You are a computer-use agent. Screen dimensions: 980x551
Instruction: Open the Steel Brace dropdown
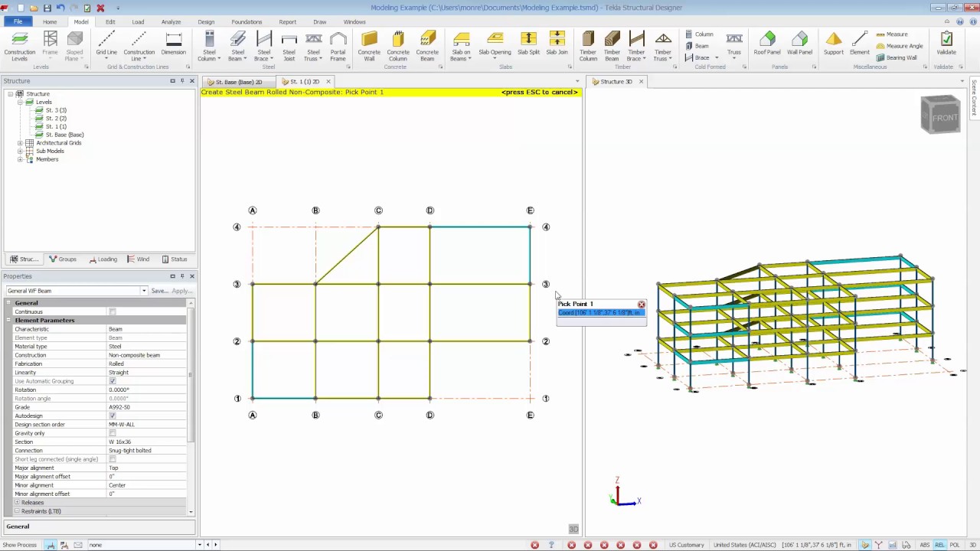tap(272, 59)
